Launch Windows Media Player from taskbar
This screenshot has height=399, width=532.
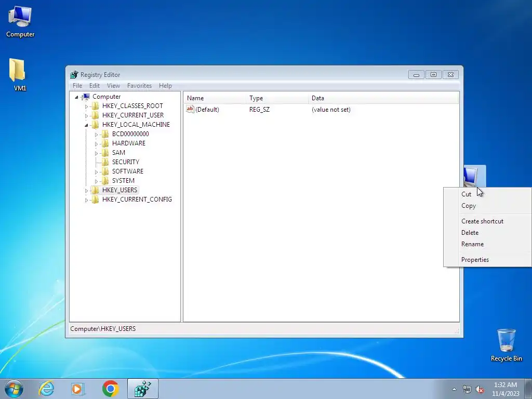point(78,389)
